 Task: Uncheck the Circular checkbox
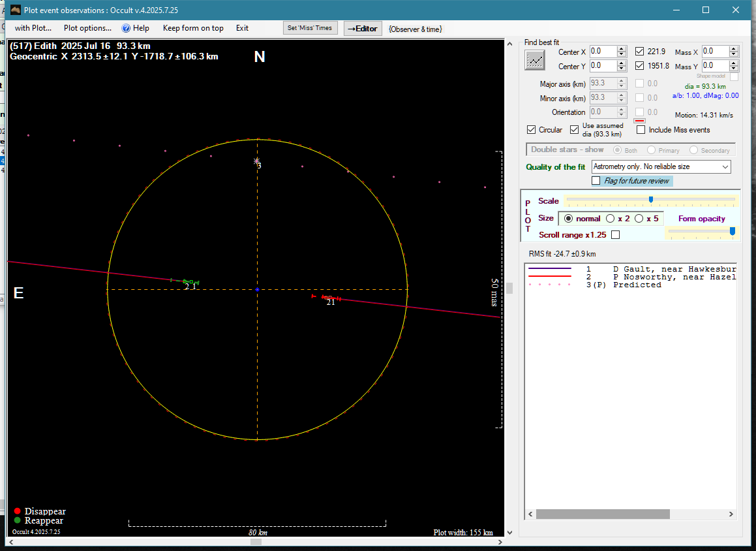point(532,130)
